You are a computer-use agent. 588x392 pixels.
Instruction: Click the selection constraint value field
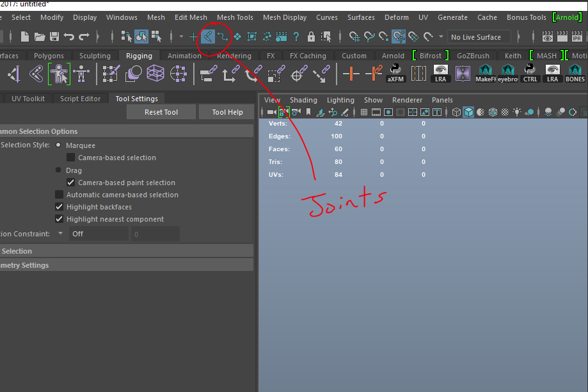(x=155, y=234)
